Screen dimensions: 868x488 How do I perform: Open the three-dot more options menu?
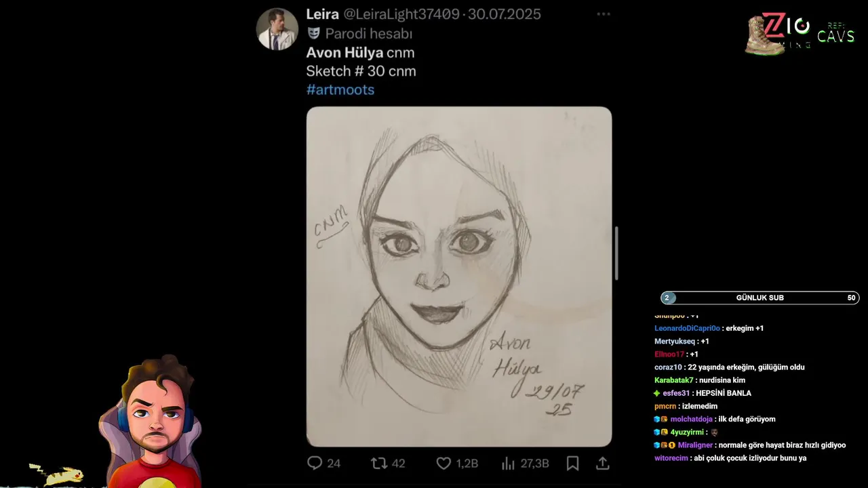point(603,14)
